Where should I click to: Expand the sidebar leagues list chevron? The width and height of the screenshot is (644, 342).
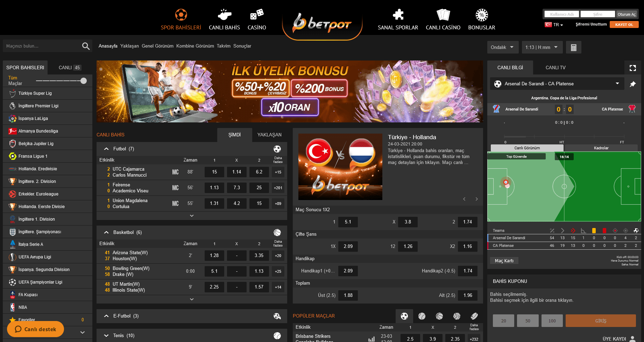click(x=83, y=332)
